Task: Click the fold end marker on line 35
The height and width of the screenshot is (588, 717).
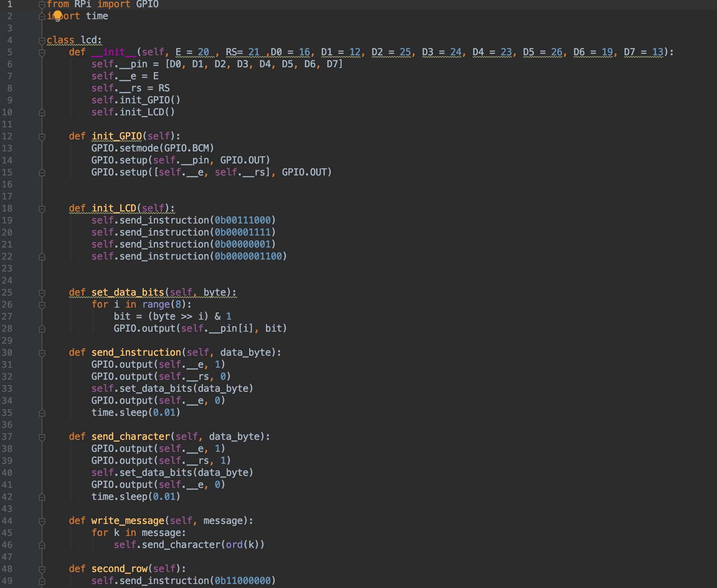Action: [42, 413]
